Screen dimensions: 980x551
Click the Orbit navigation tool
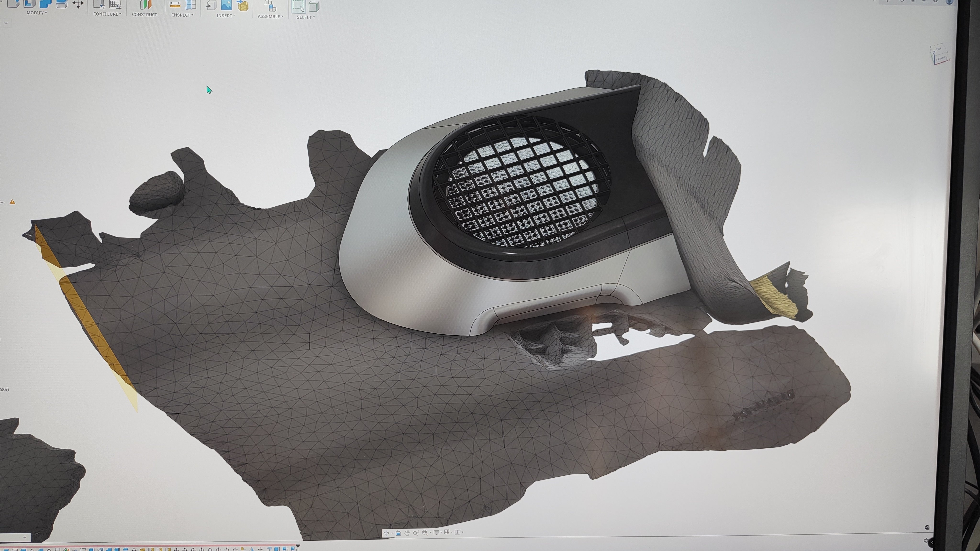point(386,533)
